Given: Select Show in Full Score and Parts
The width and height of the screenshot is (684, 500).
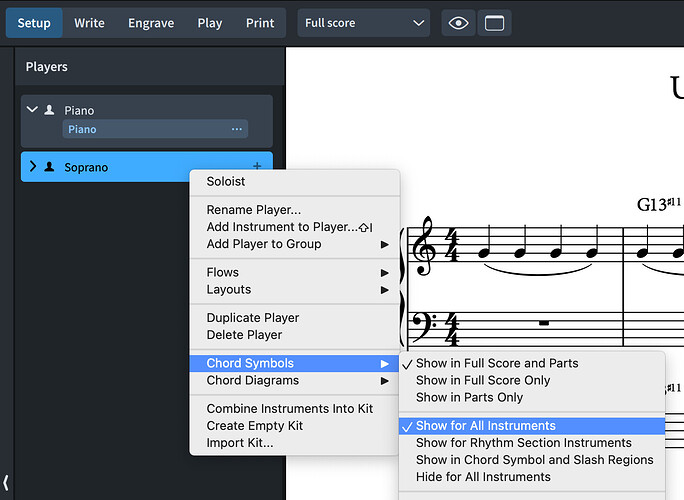Looking at the screenshot, I should [x=497, y=363].
